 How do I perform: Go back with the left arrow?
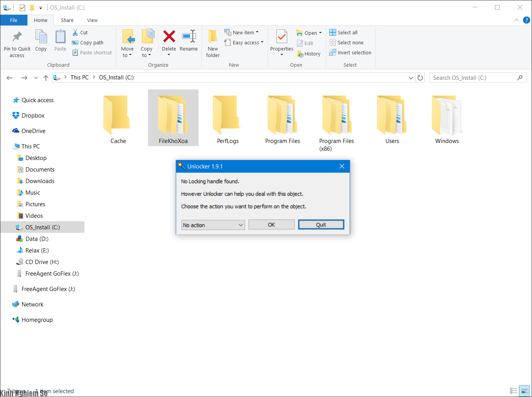pos(10,78)
